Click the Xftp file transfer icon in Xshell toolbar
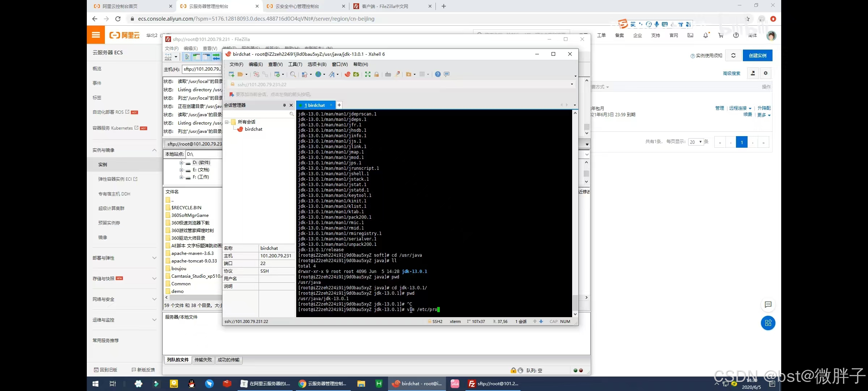Screen dimensions: 868x391 tap(356, 74)
